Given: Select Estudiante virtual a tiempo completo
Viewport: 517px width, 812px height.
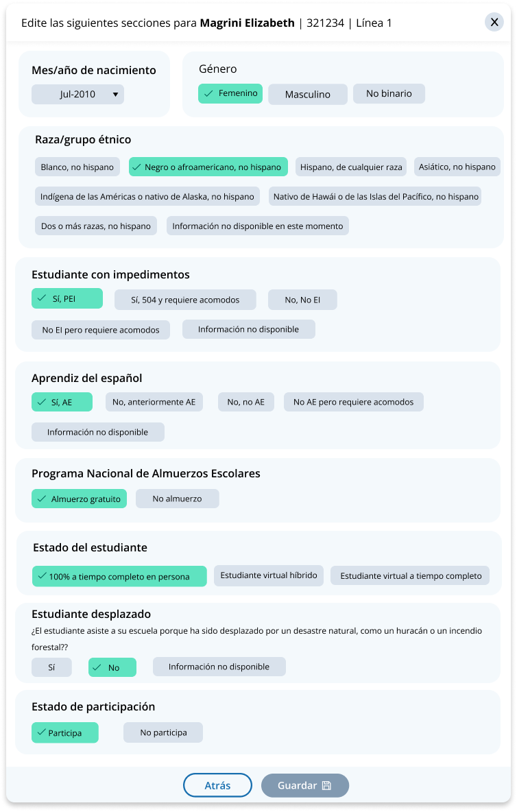Looking at the screenshot, I should tap(410, 575).
